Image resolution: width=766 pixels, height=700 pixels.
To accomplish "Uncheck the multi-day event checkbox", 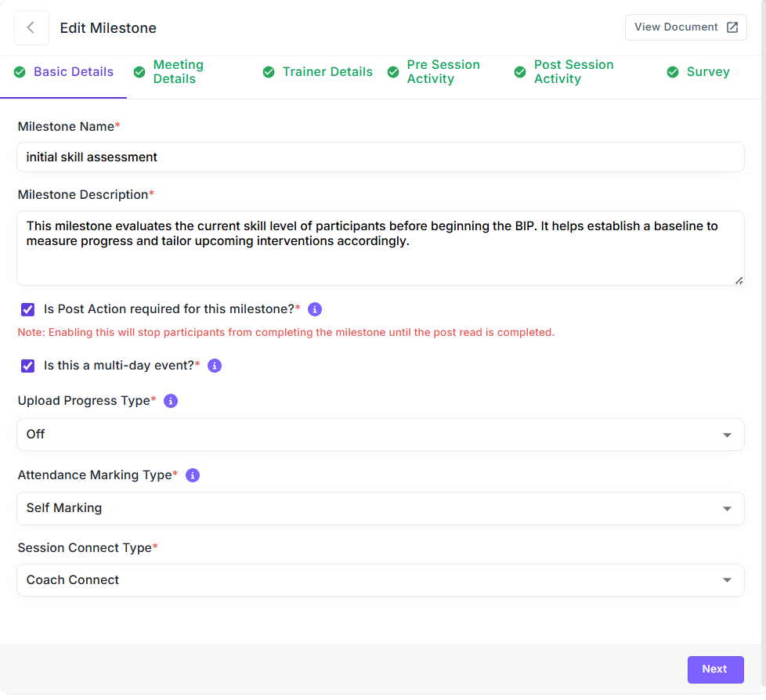I will [28, 366].
